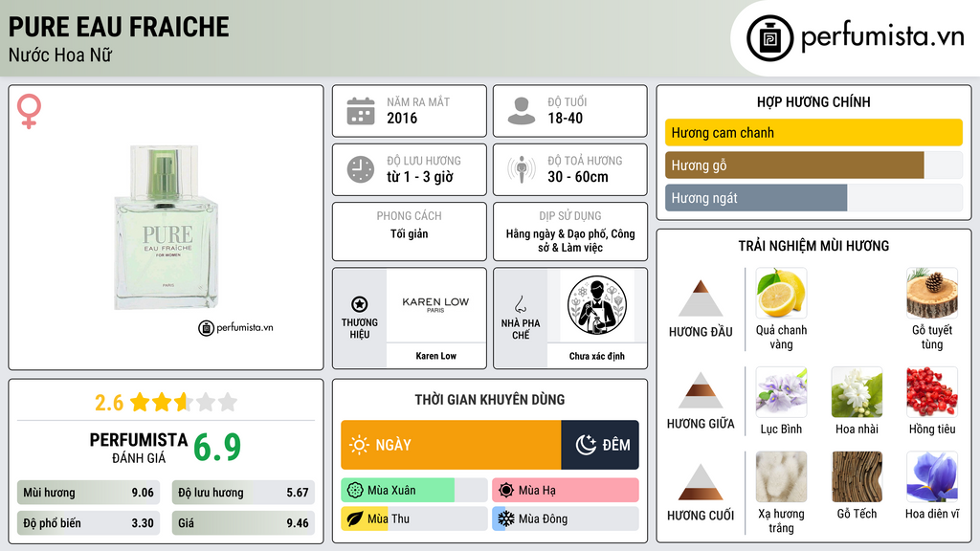
Task: Click the star badge icon above Thương hiệu
Action: (360, 304)
